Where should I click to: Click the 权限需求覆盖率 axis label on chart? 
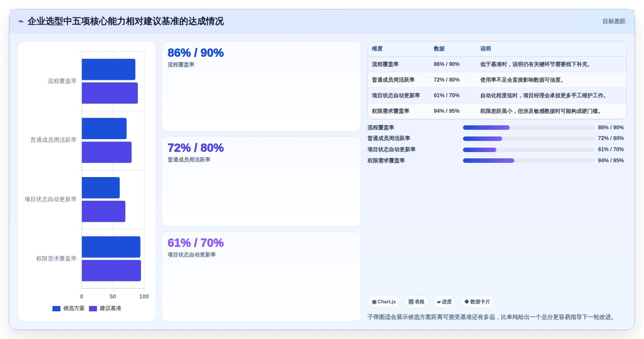(x=56, y=259)
